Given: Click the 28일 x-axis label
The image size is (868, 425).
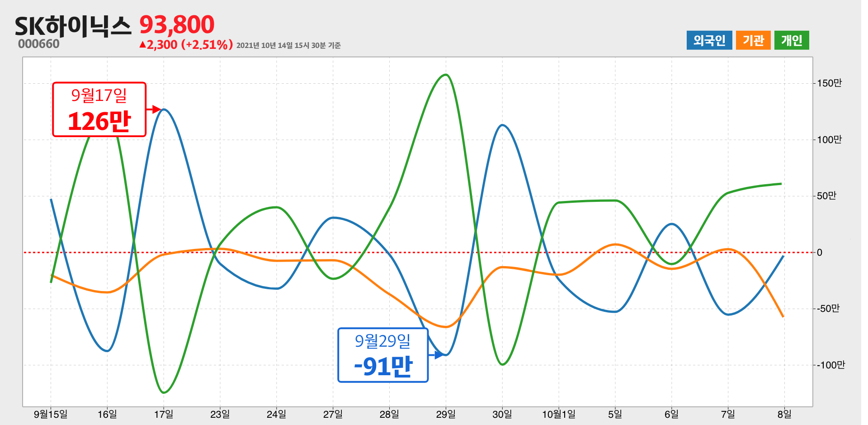Looking at the screenshot, I should 389,414.
